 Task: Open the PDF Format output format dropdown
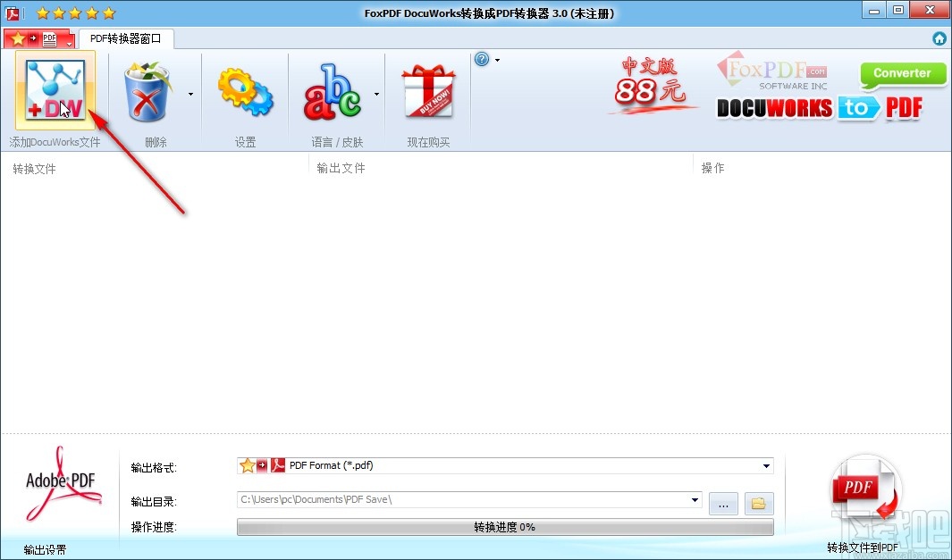tap(765, 465)
